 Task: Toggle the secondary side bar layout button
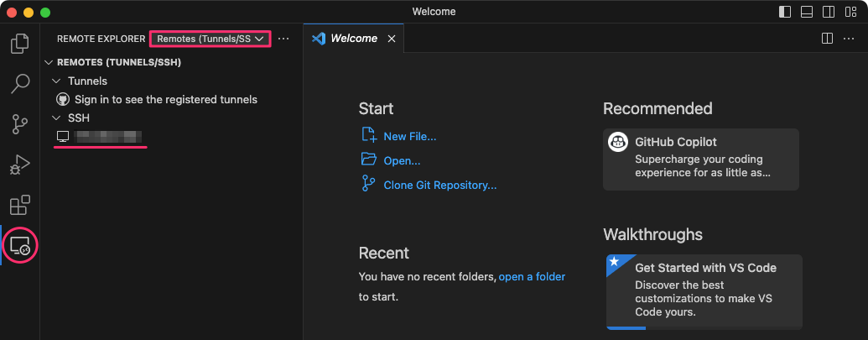coord(829,12)
